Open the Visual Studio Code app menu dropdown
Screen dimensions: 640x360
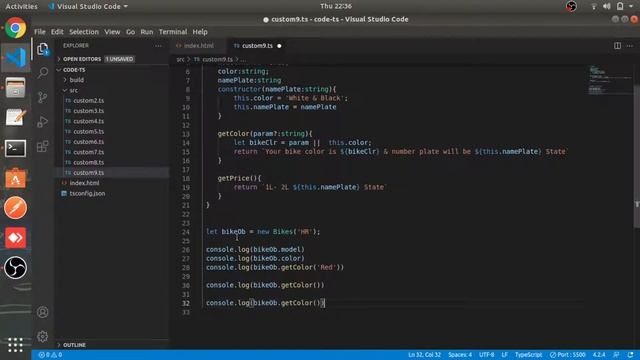(x=88, y=6)
